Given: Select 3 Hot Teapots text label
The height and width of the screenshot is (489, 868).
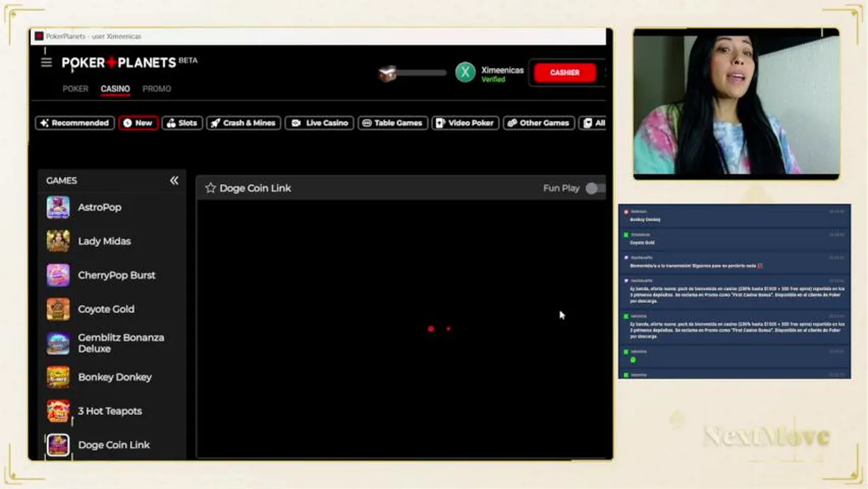Looking at the screenshot, I should [110, 411].
